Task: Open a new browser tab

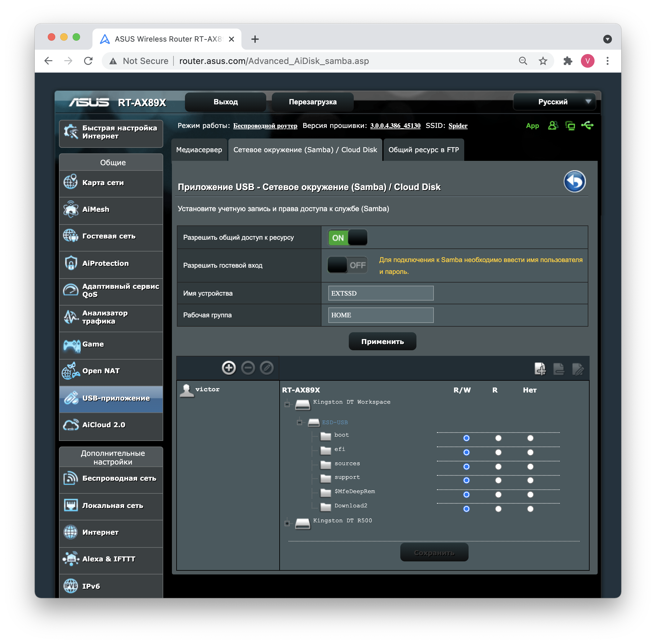Action: tap(255, 39)
